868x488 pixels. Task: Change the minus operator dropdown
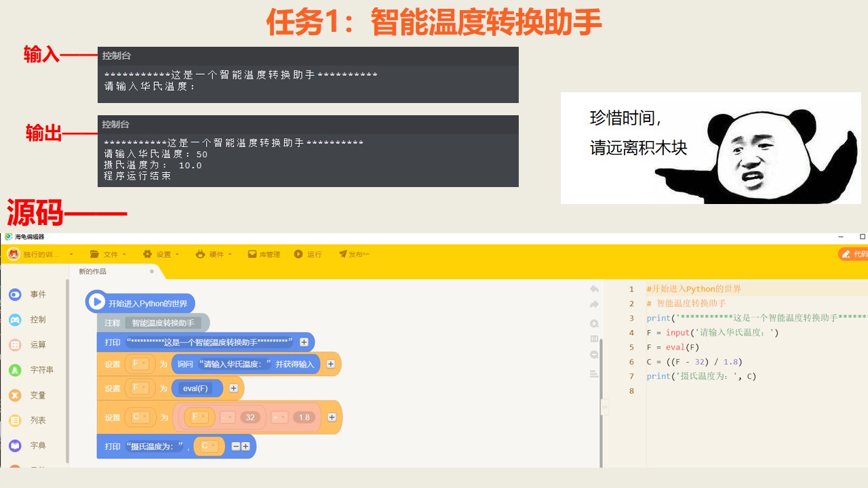[227, 418]
